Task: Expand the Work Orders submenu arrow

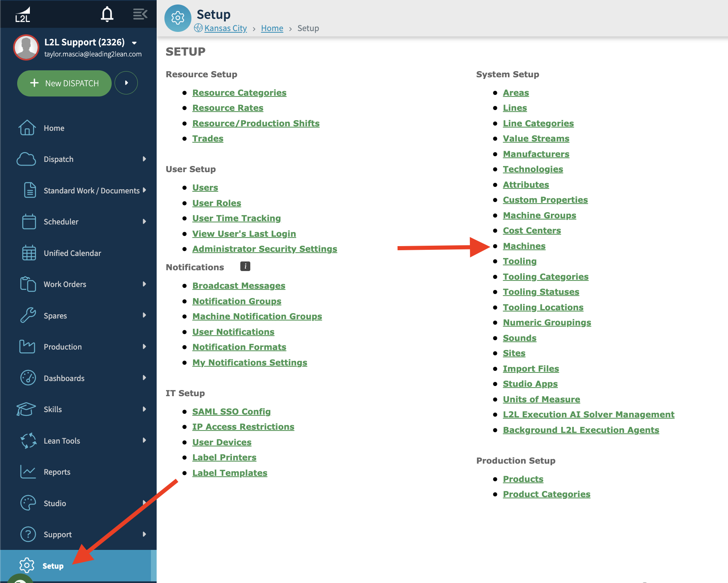Action: [144, 284]
